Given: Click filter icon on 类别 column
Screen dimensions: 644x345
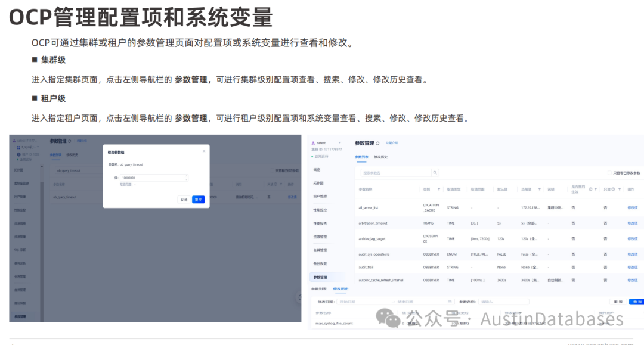Looking at the screenshot, I should (x=439, y=189).
